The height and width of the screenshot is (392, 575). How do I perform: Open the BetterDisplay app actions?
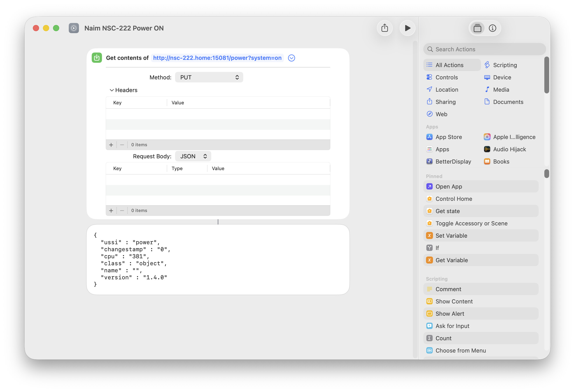pyautogui.click(x=453, y=161)
